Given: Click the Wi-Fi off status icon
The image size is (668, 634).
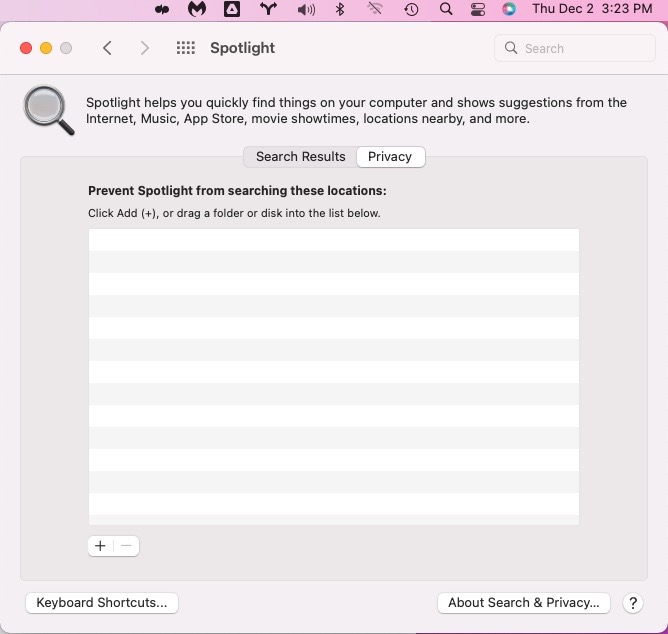Looking at the screenshot, I should click(375, 9).
